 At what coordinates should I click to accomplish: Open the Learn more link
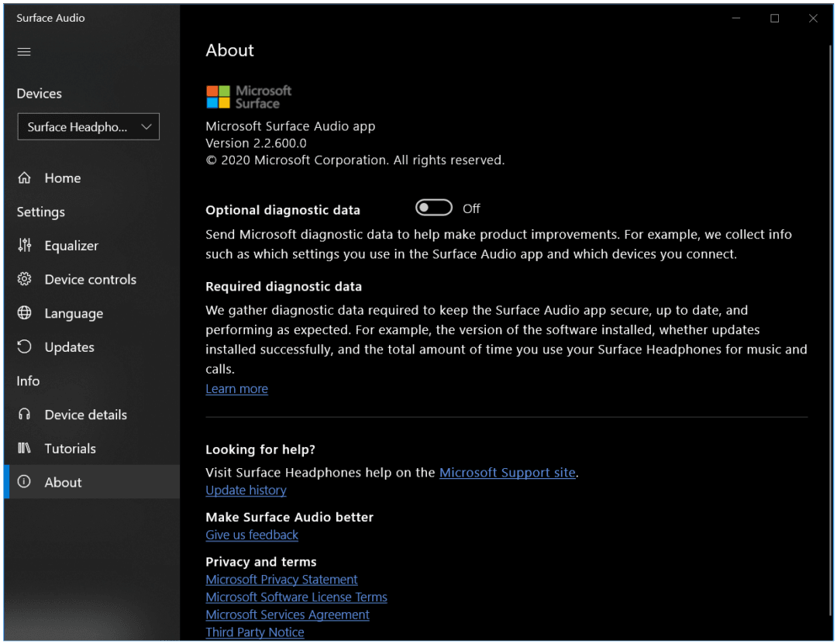[x=236, y=388]
